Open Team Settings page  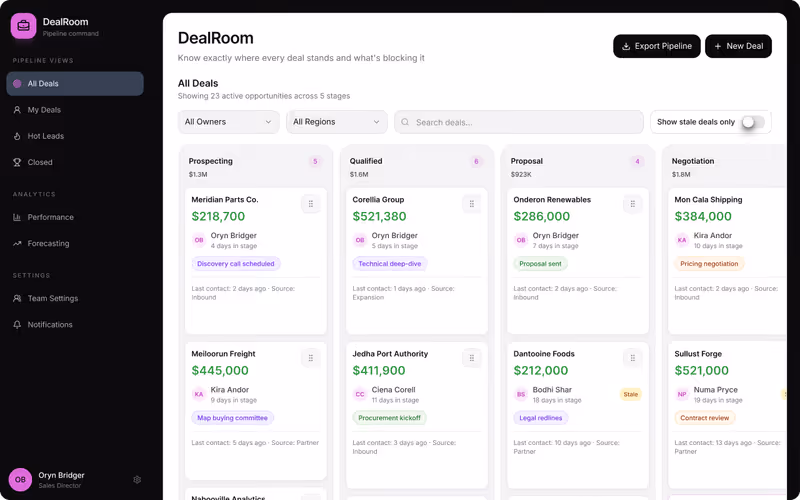pyautogui.click(x=75, y=298)
